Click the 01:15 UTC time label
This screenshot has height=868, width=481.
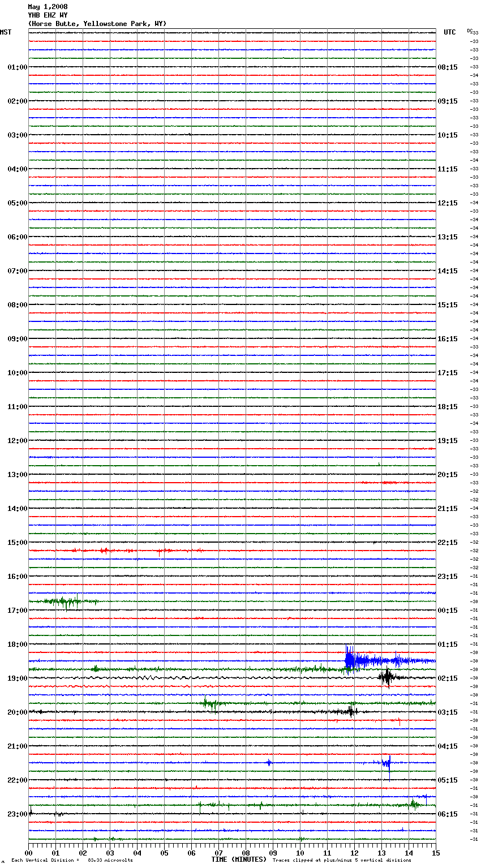click(448, 644)
